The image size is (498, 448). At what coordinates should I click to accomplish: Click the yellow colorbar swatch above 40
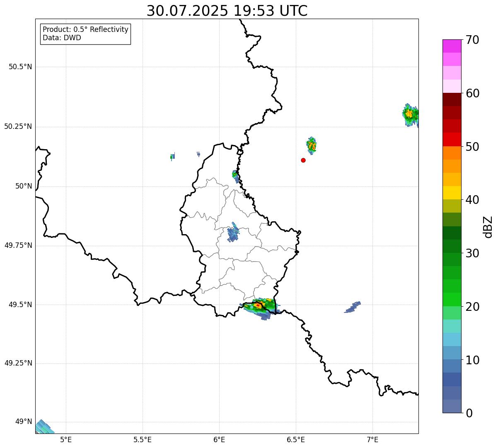(452, 193)
